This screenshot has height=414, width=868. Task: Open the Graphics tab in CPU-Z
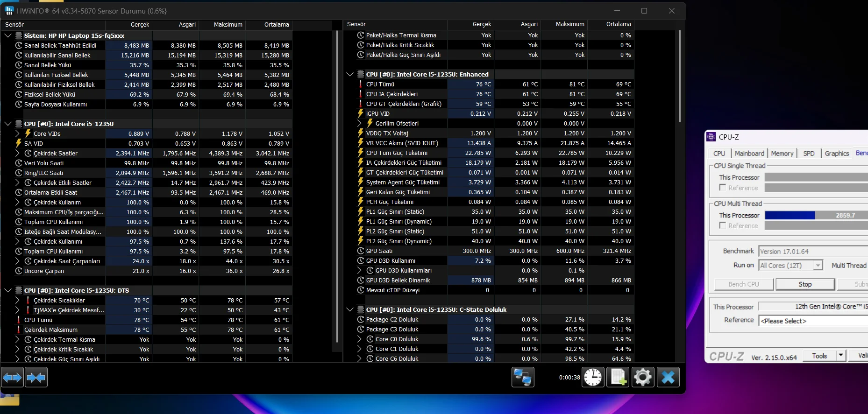(836, 153)
